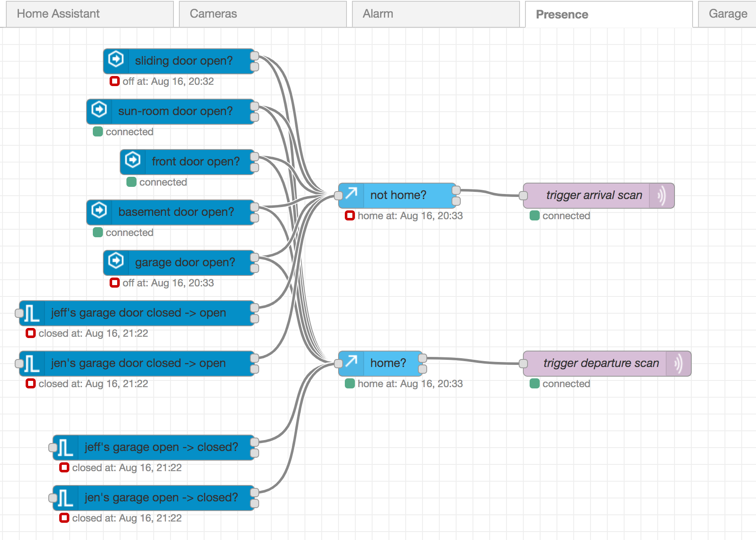Switch to the Home Assistant tab
This screenshot has width=756, height=540.
pos(90,14)
